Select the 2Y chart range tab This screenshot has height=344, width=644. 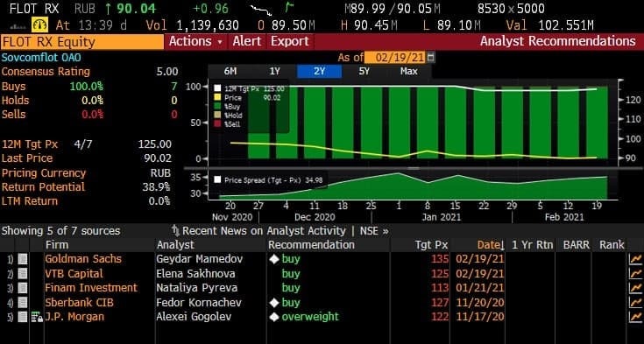[319, 71]
